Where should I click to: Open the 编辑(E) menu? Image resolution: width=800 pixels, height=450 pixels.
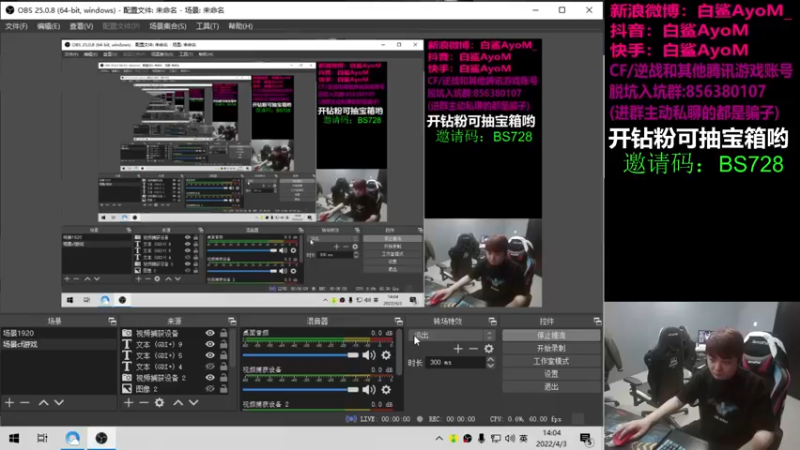48,26
